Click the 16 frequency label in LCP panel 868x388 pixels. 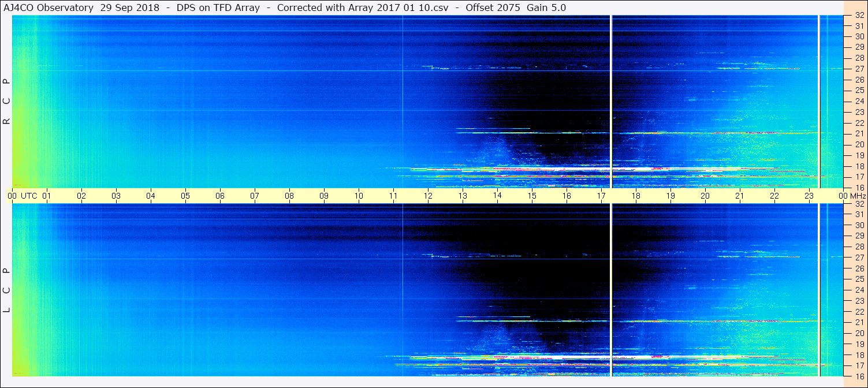tap(859, 376)
